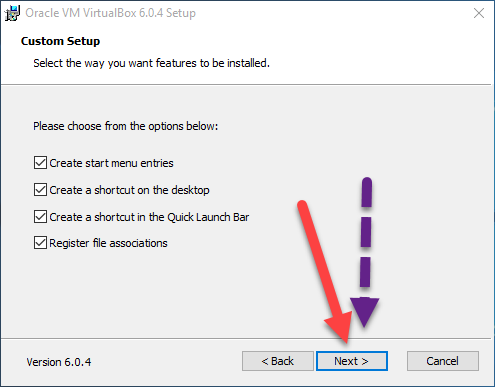Uncheck the Create start menu entries checkbox
The image size is (495, 387).
click(40, 163)
